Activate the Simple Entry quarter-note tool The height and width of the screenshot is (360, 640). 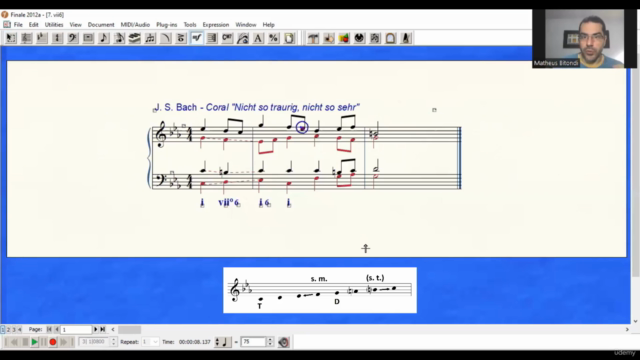[104, 38]
